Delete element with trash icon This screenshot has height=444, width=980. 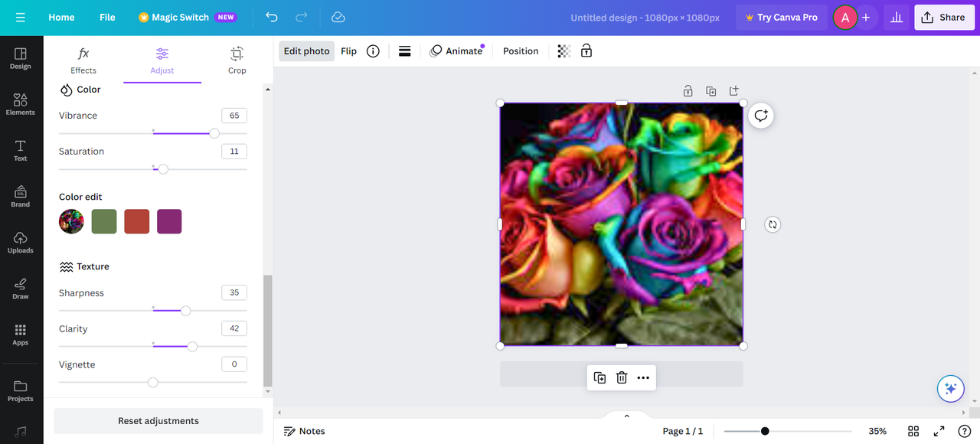tap(622, 377)
